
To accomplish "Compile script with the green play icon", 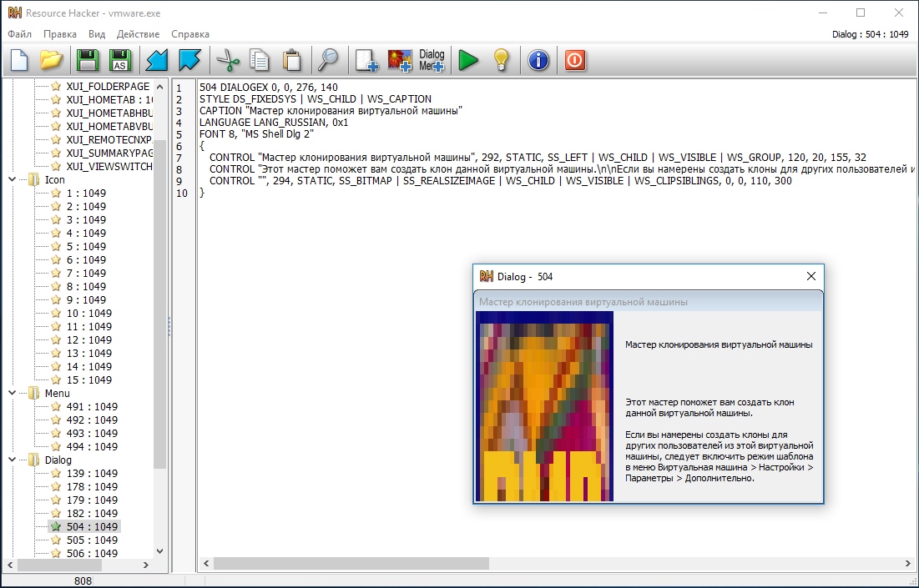I will [x=468, y=60].
